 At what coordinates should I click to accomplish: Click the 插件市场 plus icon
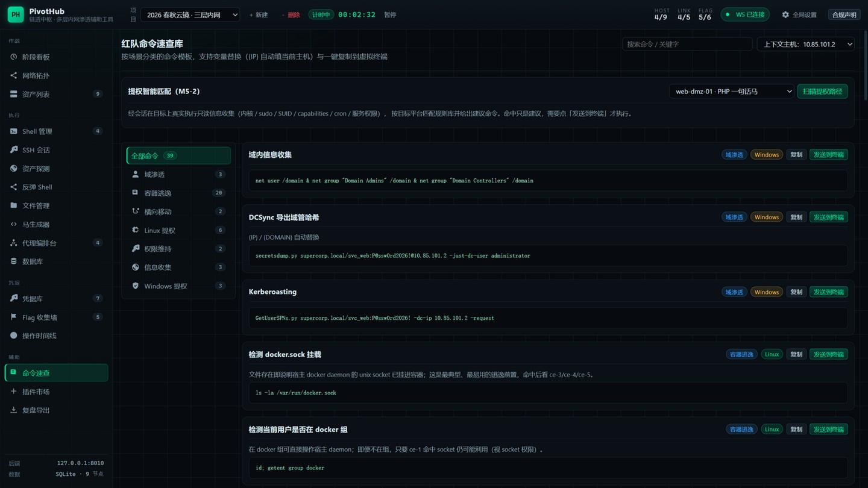tap(14, 392)
